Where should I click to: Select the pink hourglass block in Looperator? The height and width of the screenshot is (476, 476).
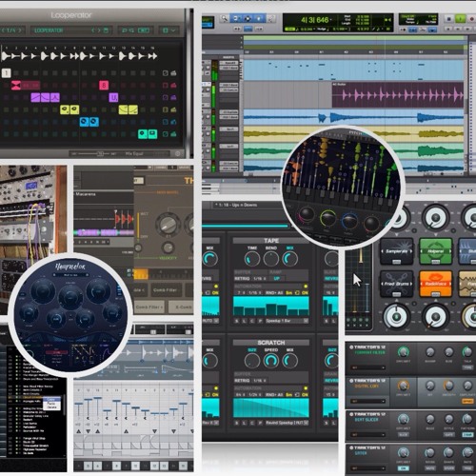click(16, 86)
